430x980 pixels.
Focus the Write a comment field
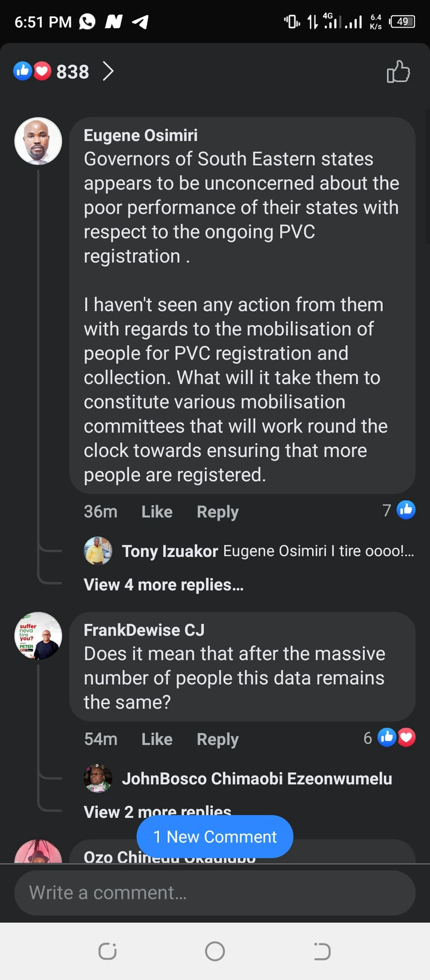point(215,893)
